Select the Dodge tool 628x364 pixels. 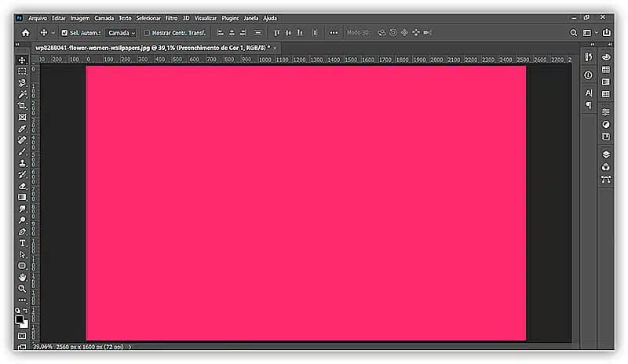[22, 220]
